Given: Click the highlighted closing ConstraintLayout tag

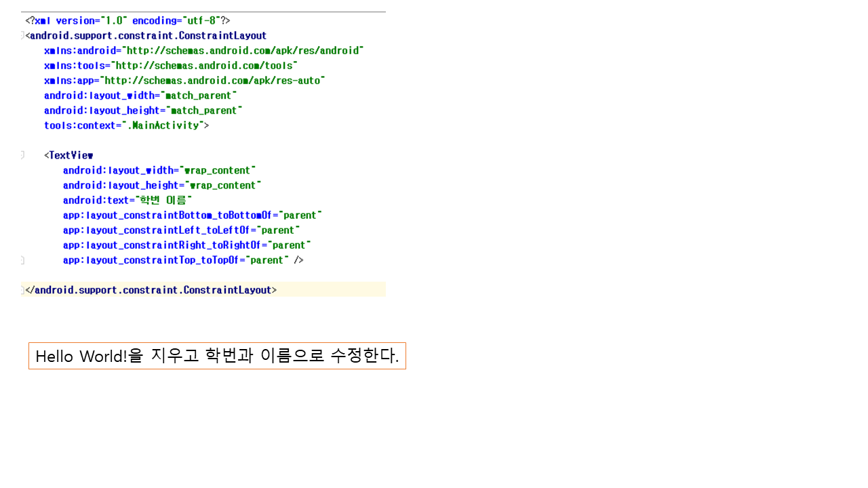Looking at the screenshot, I should tap(151, 290).
